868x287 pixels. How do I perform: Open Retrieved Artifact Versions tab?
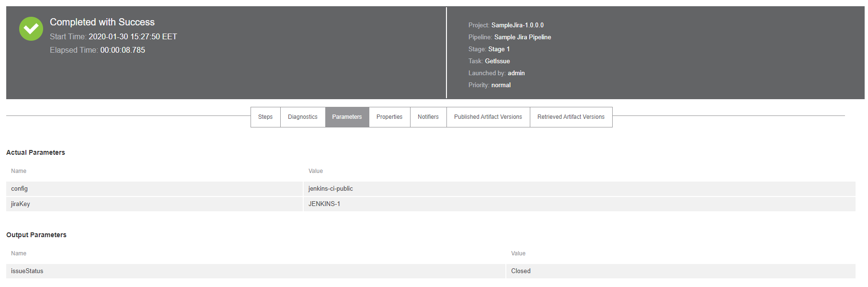coord(571,117)
